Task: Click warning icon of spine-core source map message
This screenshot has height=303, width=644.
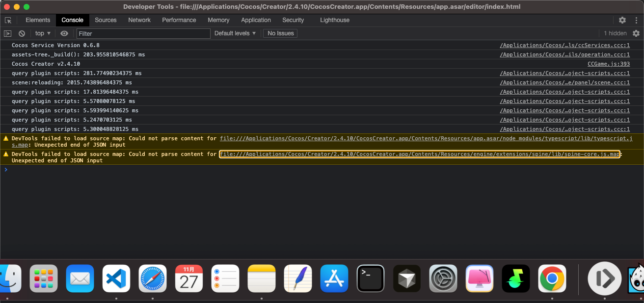Action: (x=6, y=154)
